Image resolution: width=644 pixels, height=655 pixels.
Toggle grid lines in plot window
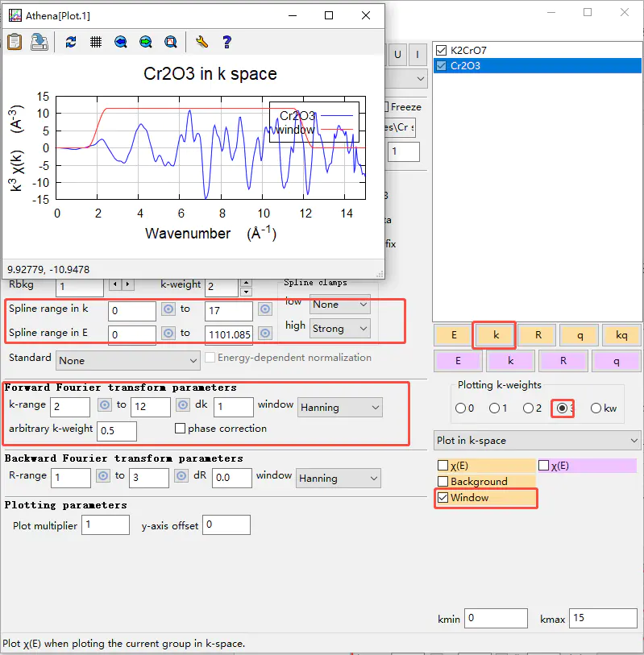pyautogui.click(x=96, y=42)
